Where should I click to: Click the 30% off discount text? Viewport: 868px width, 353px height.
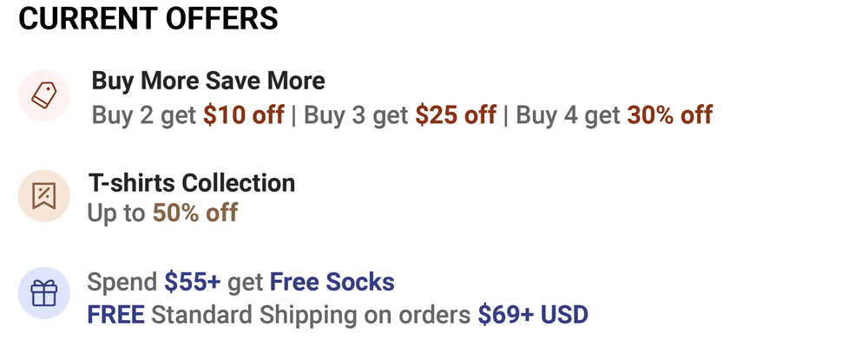[x=669, y=115]
